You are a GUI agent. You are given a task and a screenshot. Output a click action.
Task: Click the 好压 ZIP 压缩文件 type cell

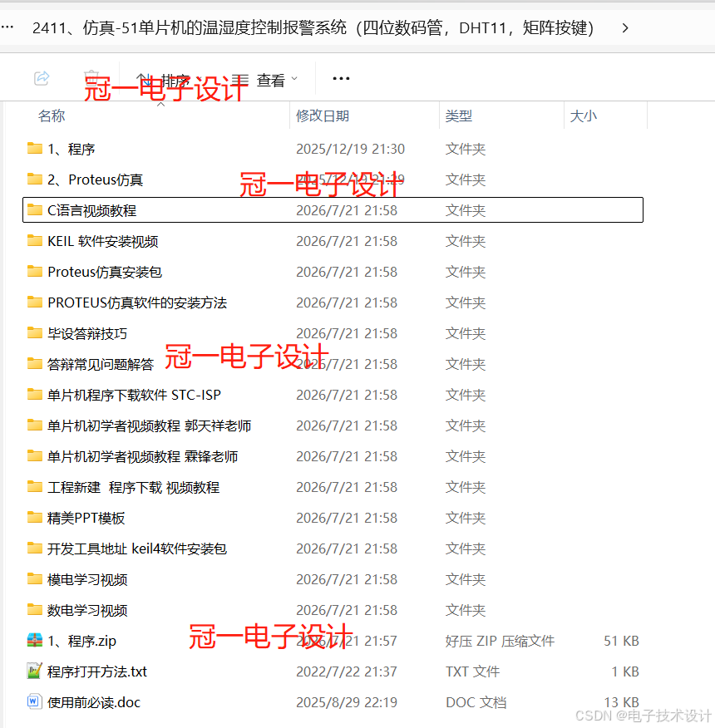(x=500, y=641)
